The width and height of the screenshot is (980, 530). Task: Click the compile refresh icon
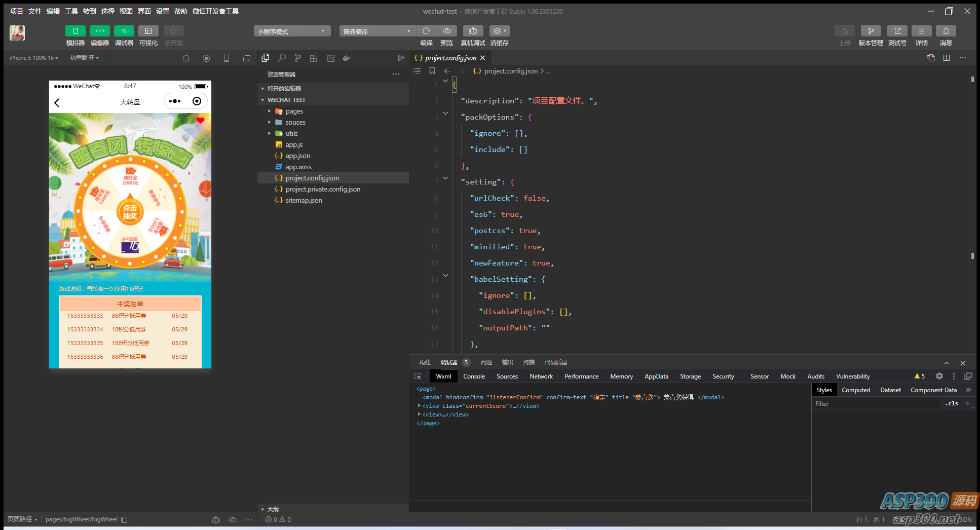[x=426, y=31]
